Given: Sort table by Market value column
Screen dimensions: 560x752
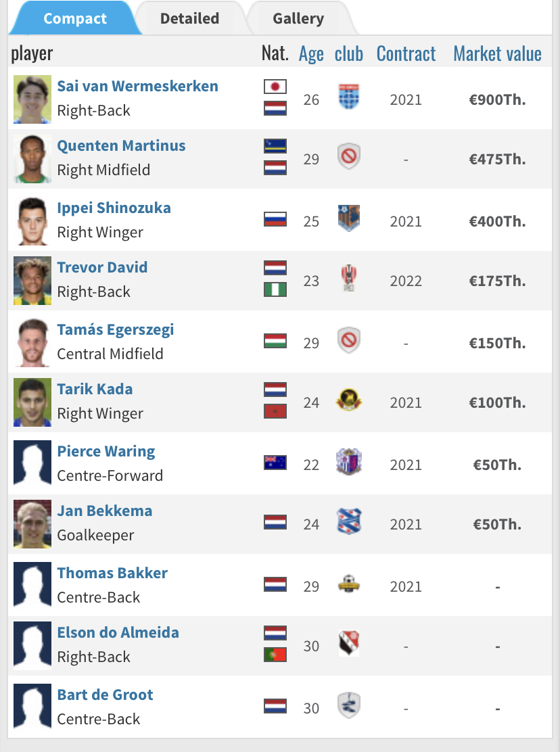Looking at the screenshot, I should tap(497, 54).
